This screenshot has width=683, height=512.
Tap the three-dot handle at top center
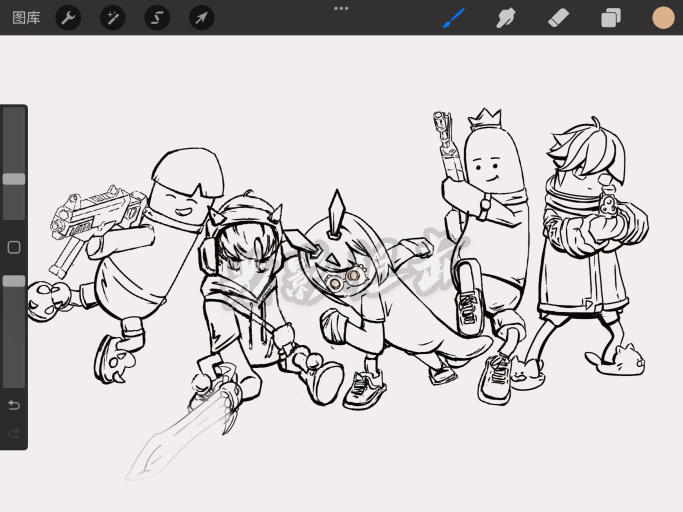(x=341, y=8)
